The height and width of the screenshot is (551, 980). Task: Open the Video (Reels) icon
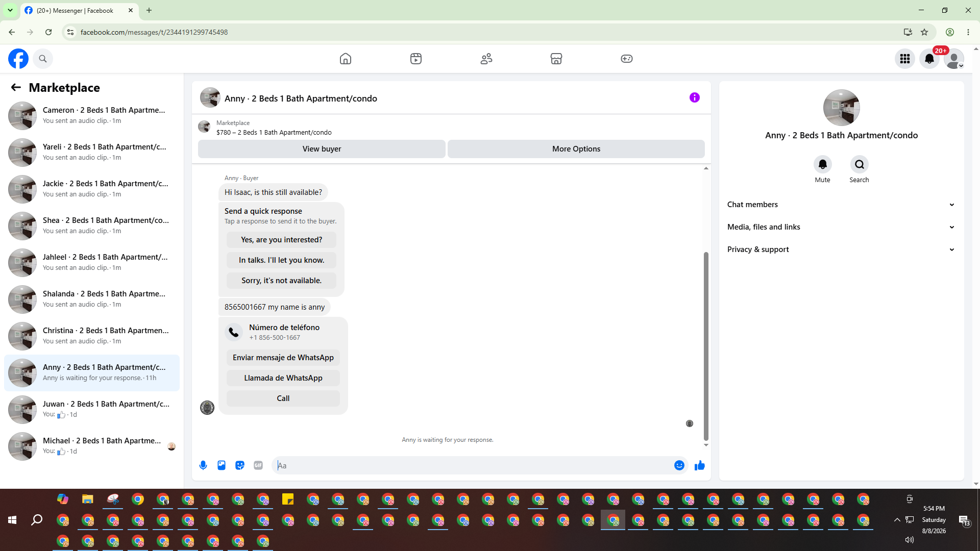pos(416,59)
